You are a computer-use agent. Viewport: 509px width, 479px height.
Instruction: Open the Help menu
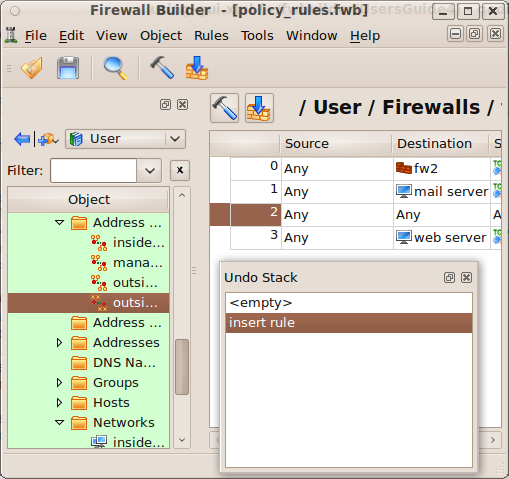coord(365,35)
